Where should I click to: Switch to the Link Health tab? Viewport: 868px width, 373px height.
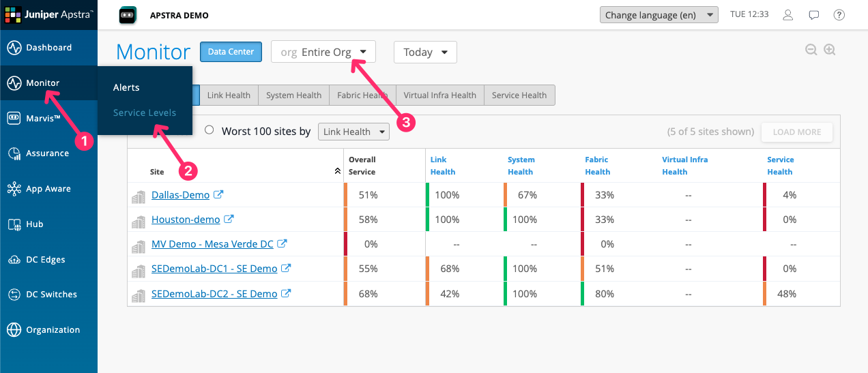[229, 95]
